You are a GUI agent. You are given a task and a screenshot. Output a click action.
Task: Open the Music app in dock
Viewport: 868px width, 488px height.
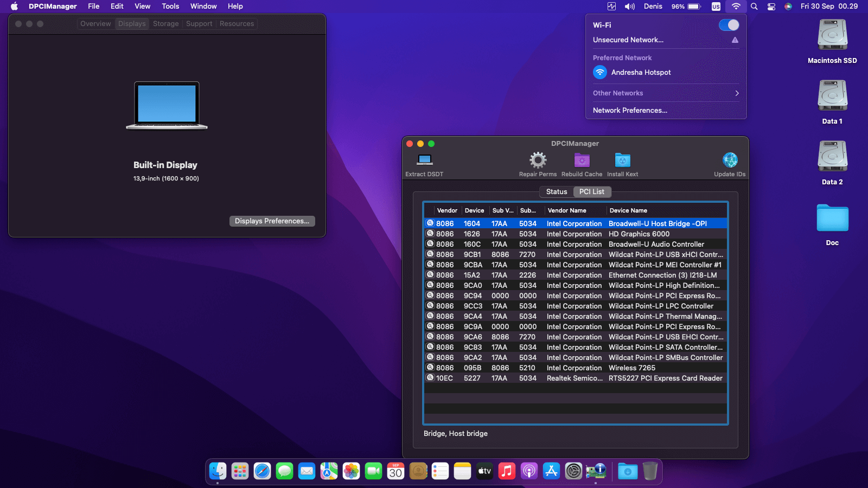(x=507, y=471)
